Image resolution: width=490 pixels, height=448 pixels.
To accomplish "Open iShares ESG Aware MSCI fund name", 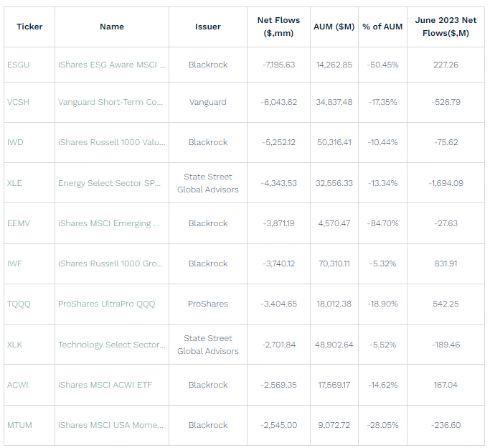I will pos(112,65).
